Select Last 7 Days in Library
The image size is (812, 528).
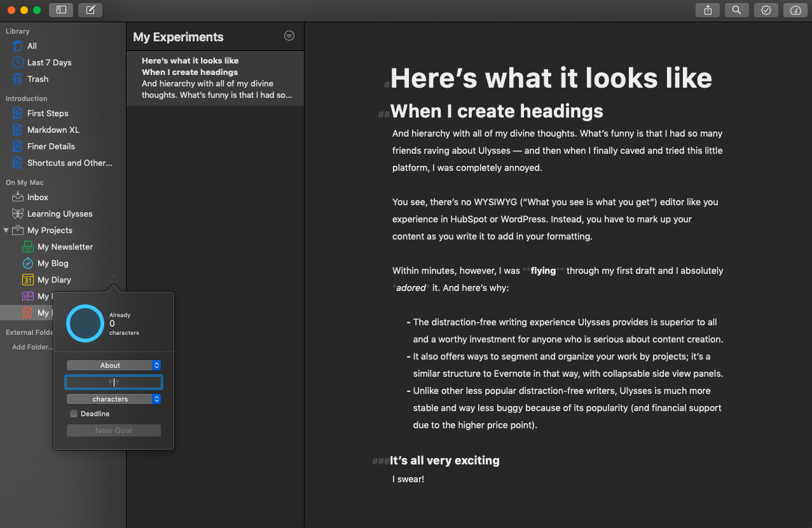(49, 62)
